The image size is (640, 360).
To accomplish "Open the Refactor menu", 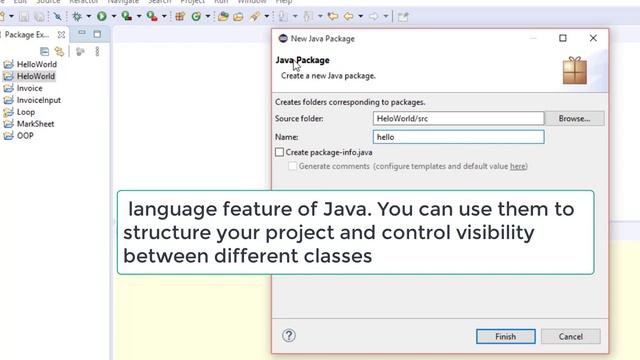I will point(84,2).
